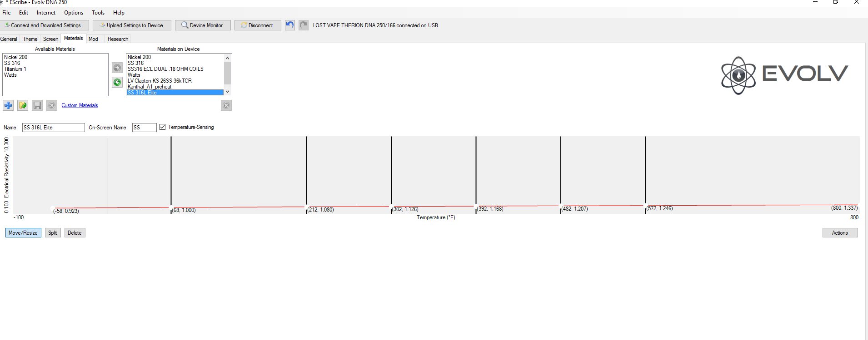Select Kanthal_A1_preheat in device materials
The width and height of the screenshot is (868, 340).
pos(150,87)
